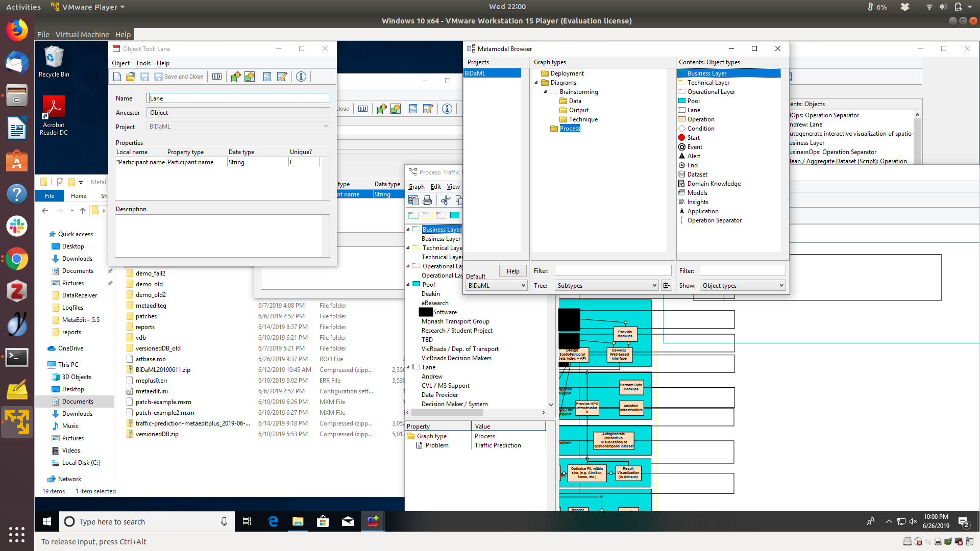Collapse the Diagrams folder in Graph types

536,83
